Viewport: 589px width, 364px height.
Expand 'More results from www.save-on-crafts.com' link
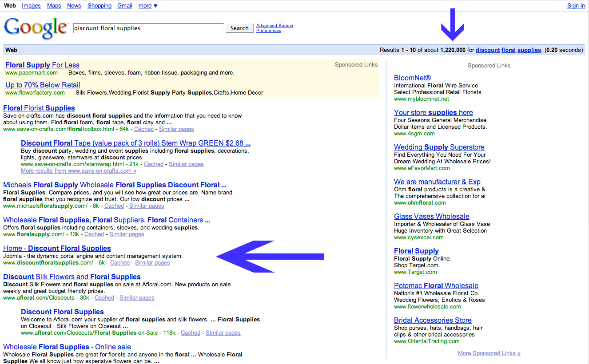coord(78,171)
